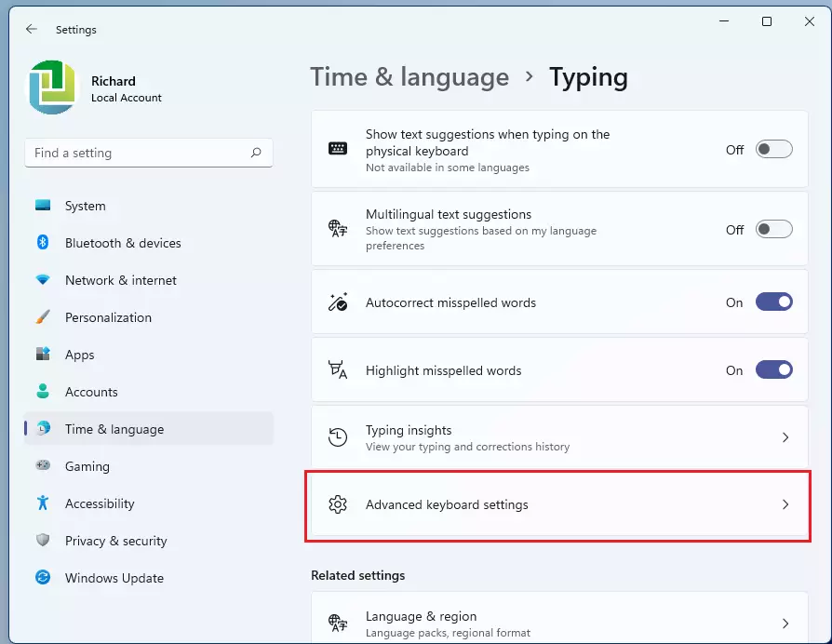Click the Apps icon in sidebar
The image size is (832, 644).
click(43, 354)
